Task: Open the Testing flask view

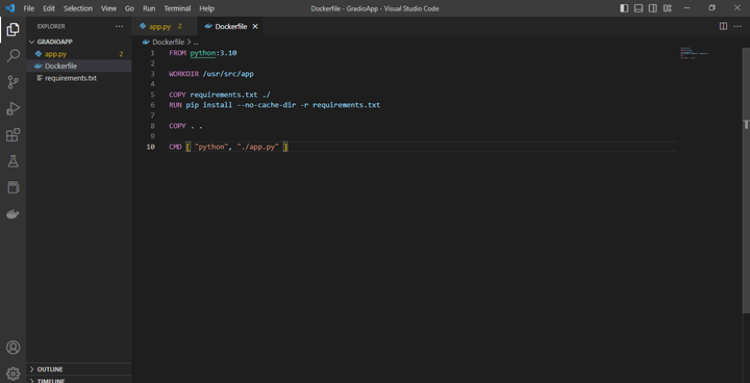Action: click(x=13, y=161)
